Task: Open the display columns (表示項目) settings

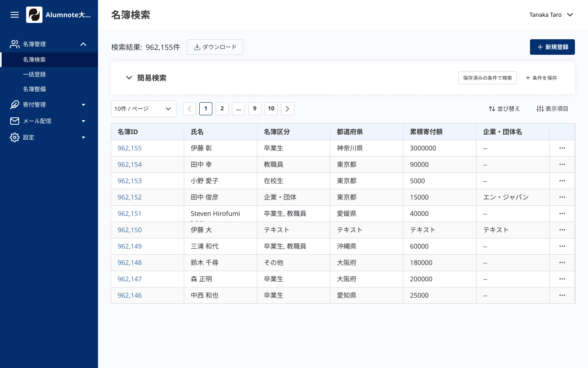Action: coord(552,109)
